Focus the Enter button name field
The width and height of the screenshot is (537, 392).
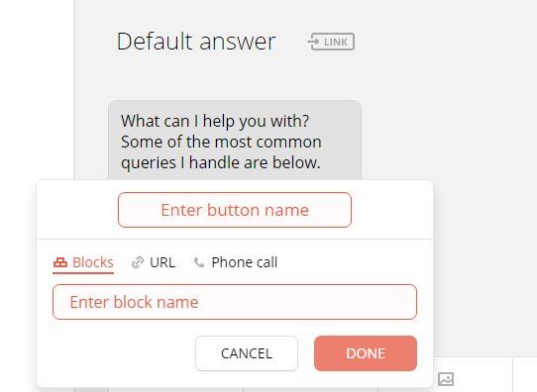[x=235, y=210]
